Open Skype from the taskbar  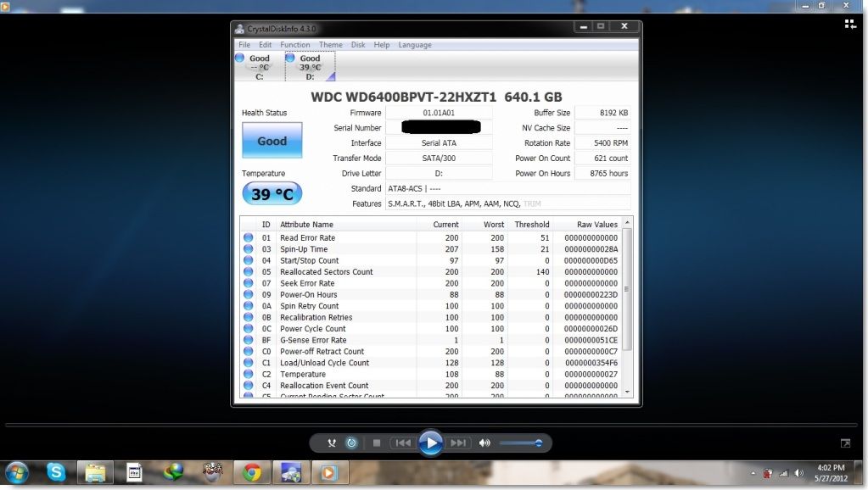(56, 472)
